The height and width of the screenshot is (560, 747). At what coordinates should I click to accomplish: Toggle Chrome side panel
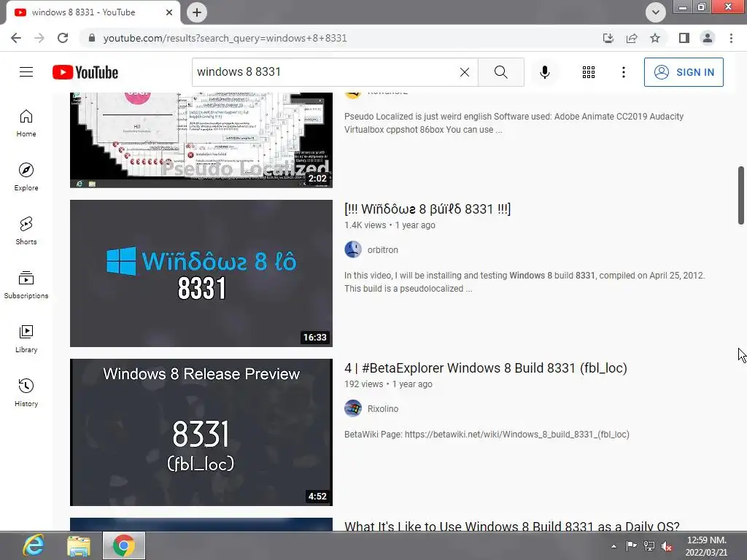pos(684,38)
